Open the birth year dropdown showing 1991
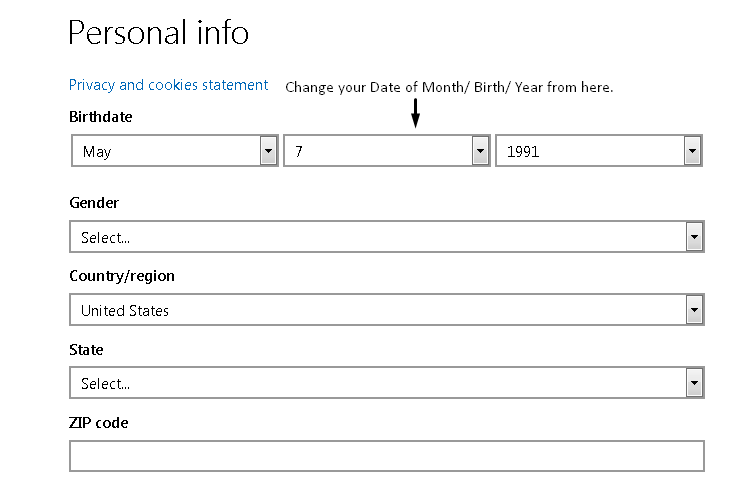 589,152
